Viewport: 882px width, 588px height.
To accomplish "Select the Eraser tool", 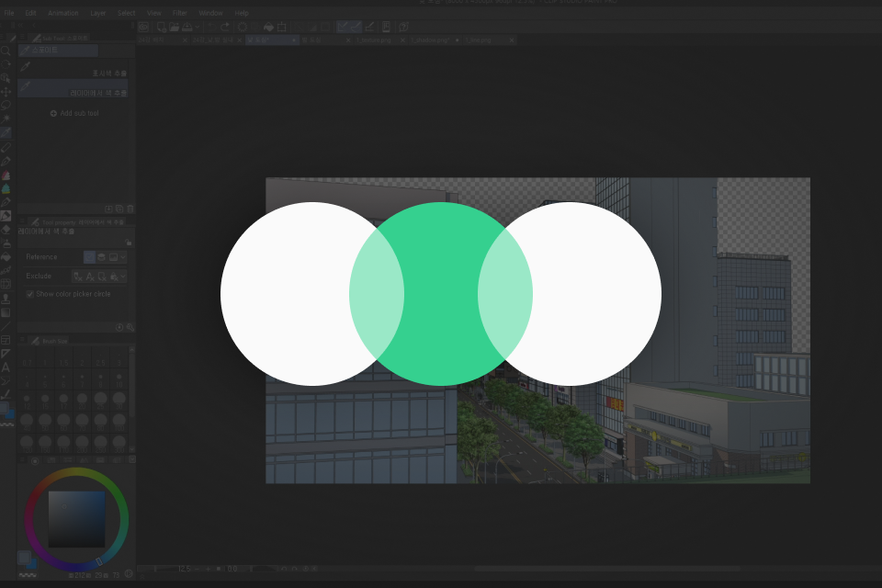I will [6, 230].
